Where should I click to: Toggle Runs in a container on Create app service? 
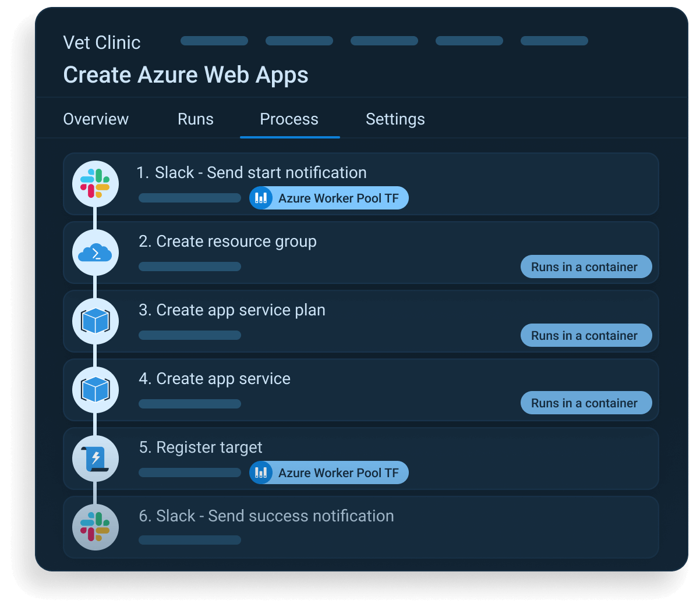pos(585,403)
